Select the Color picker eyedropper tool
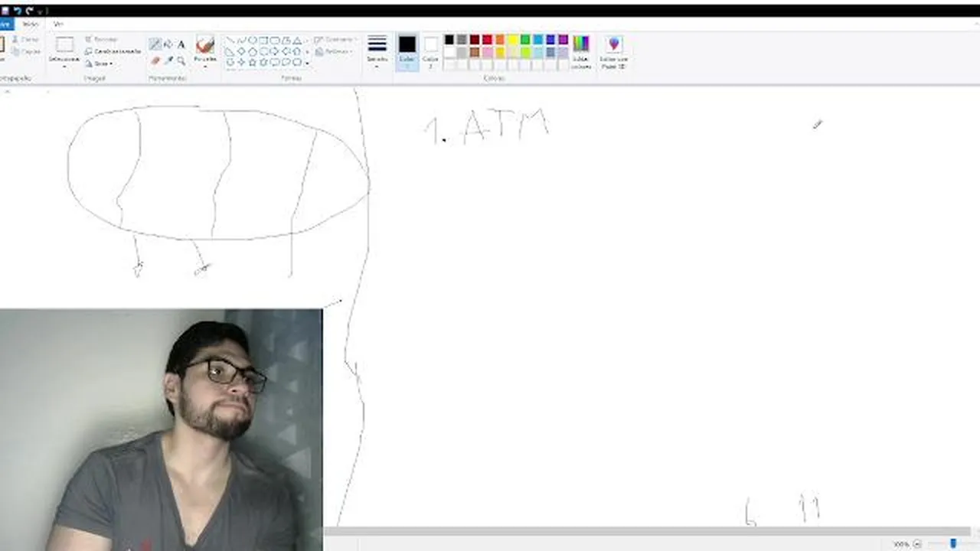This screenshot has height=551, width=980. point(168,60)
